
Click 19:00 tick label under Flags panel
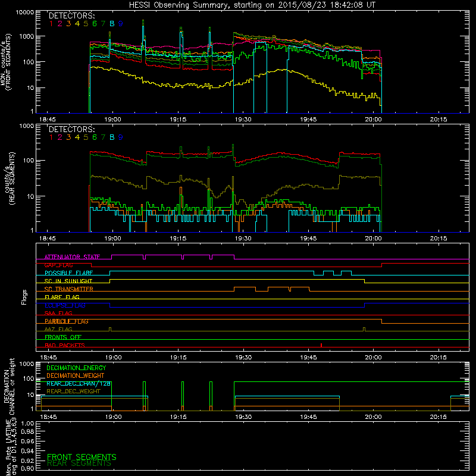pyautogui.click(x=113, y=358)
